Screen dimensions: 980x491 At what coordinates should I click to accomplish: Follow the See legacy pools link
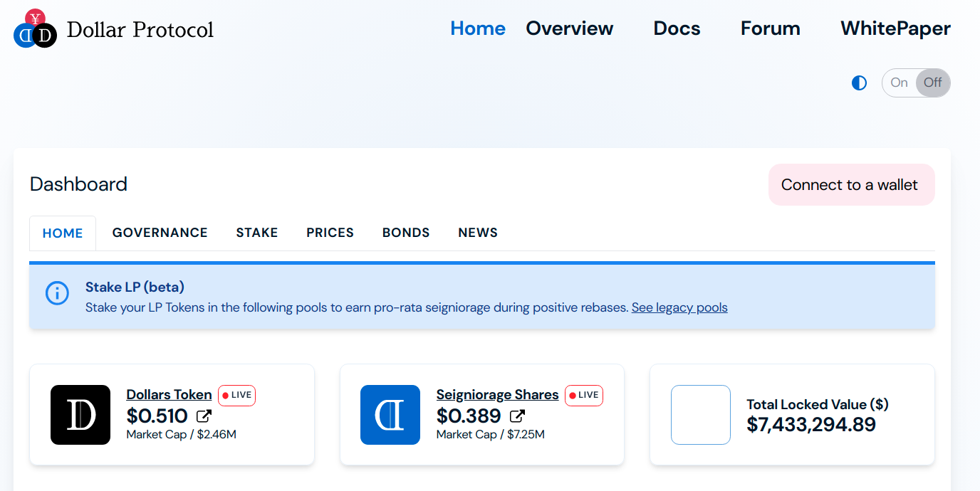click(679, 307)
